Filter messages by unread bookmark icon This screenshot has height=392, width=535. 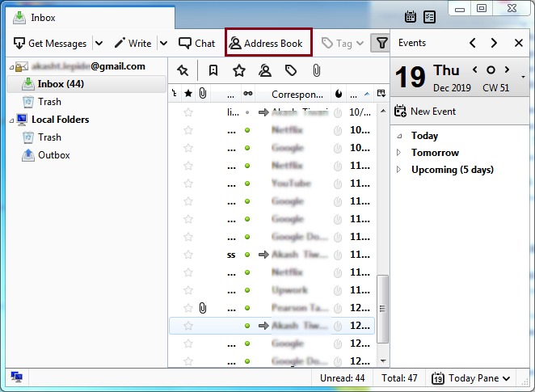(x=213, y=70)
